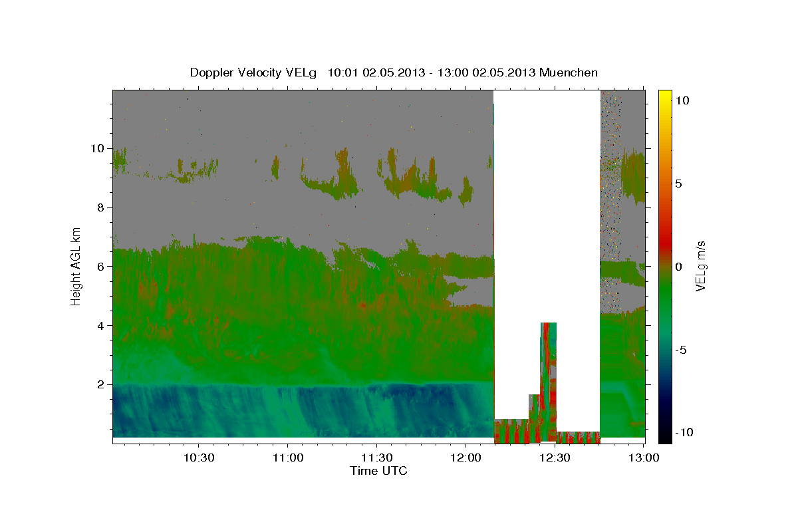Image resolution: width=798 pixels, height=532 pixels.
Task: Click the tall red-green column near 12:30
Action: pos(549,382)
